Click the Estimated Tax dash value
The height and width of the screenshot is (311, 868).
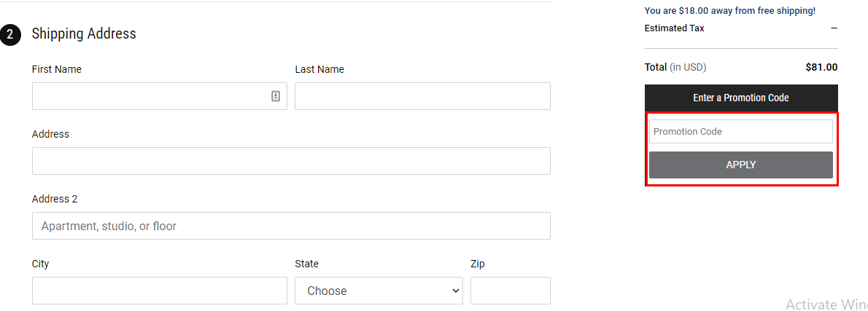click(x=834, y=28)
